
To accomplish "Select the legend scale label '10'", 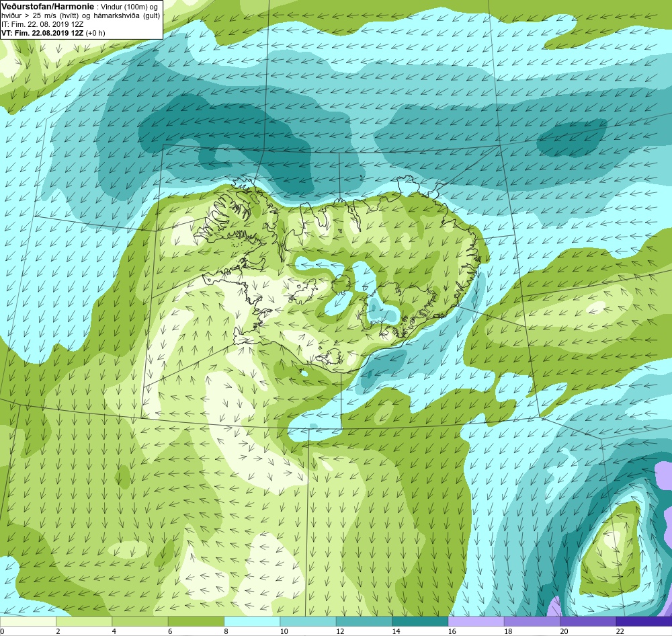I will click(284, 631).
